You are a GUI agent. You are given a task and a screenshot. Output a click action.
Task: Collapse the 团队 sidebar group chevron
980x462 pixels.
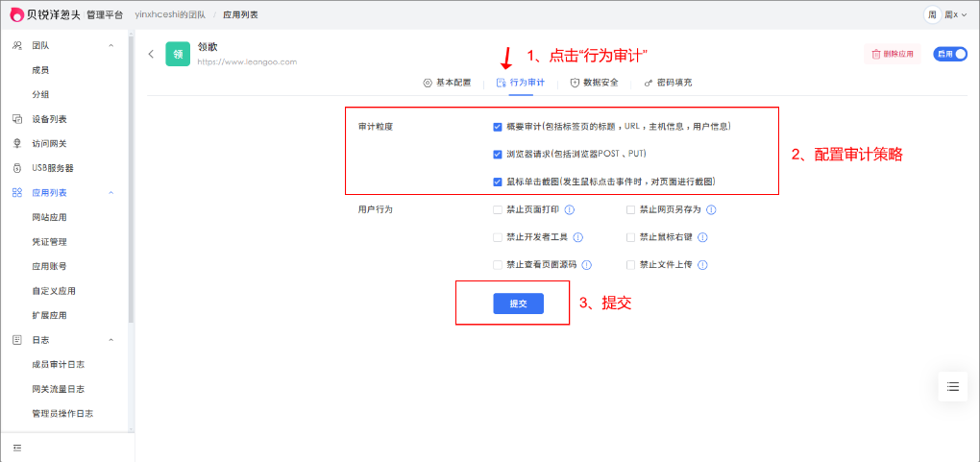pos(111,46)
